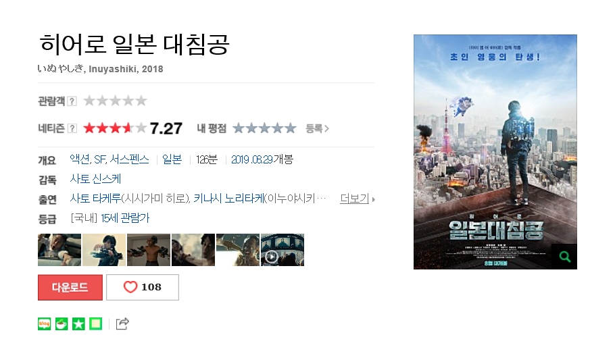
Task: Share to Naver blog icon
Action: pos(45,323)
